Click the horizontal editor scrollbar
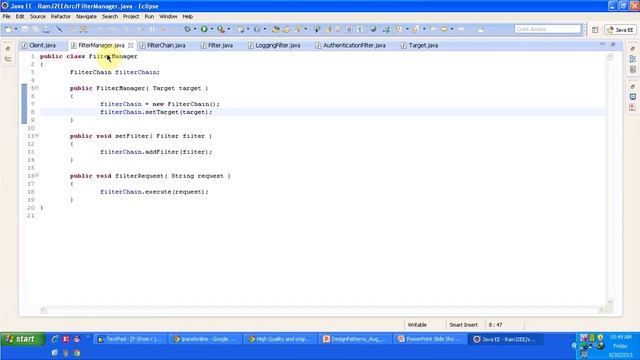 tap(322, 310)
